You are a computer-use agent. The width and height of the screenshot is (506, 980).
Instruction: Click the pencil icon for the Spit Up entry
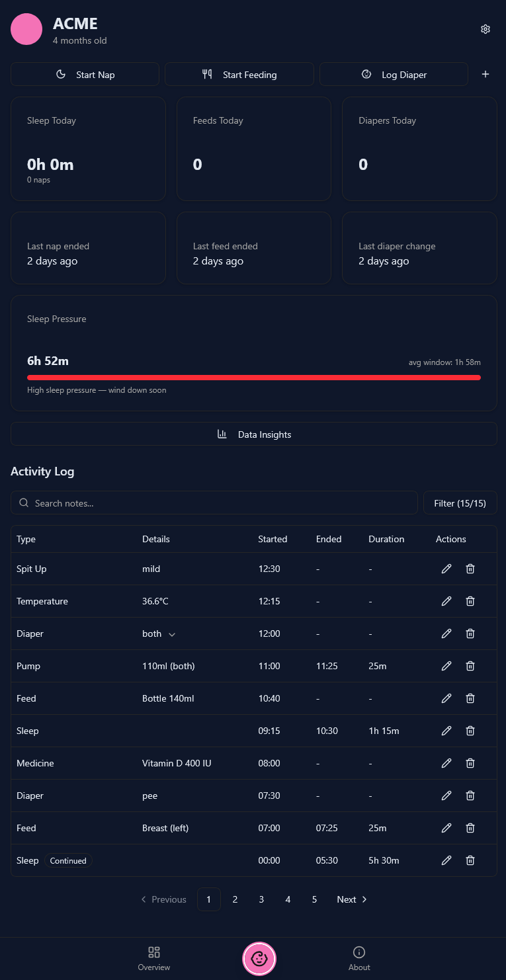446,569
